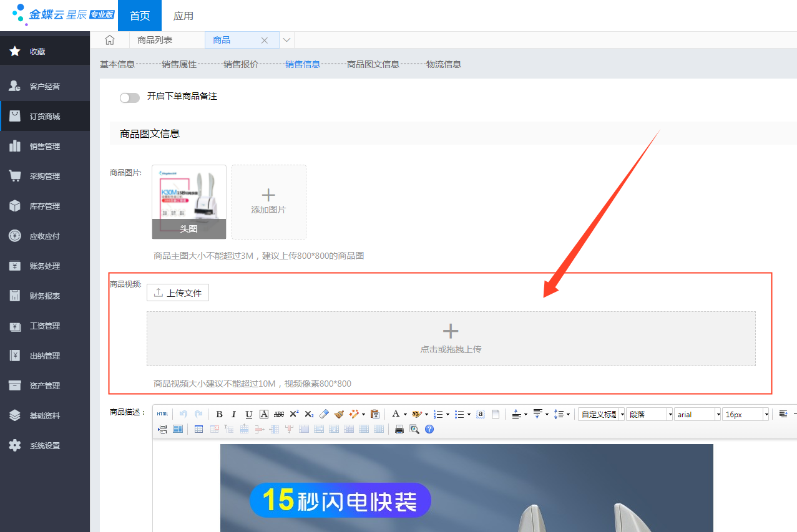Click the preview magnifier icon
797x532 pixels.
coord(414,429)
